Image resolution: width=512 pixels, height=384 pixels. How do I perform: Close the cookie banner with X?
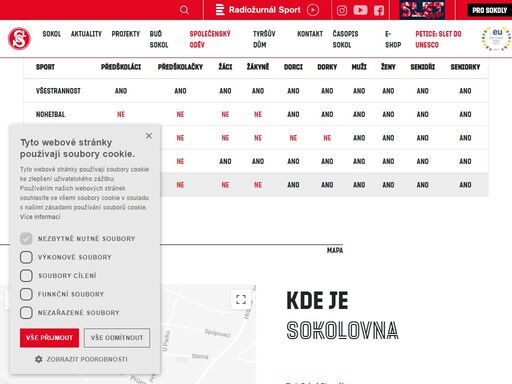(x=149, y=136)
